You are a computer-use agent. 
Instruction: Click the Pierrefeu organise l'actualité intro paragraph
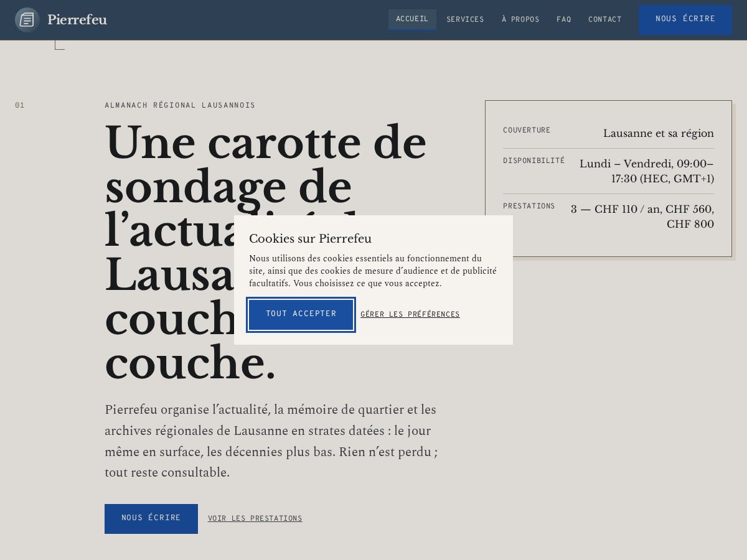pos(271,441)
